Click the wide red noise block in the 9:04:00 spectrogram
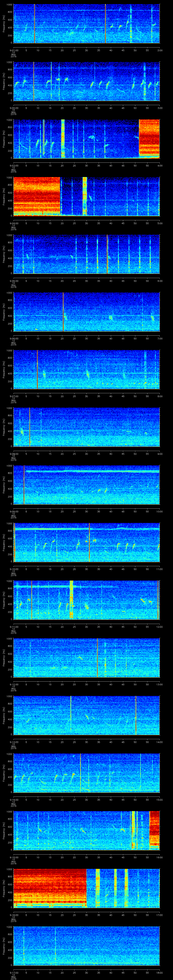The image size is (173, 980). tap(37, 196)
